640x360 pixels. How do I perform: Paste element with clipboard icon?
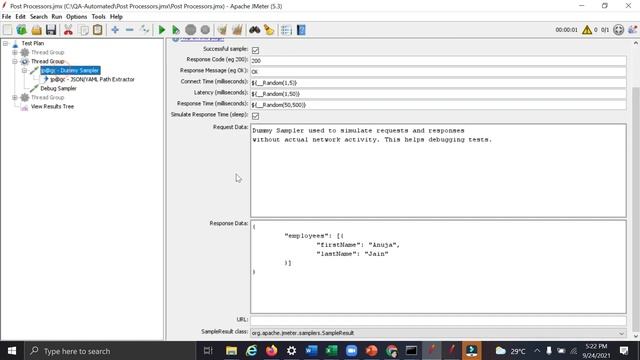[98, 30]
